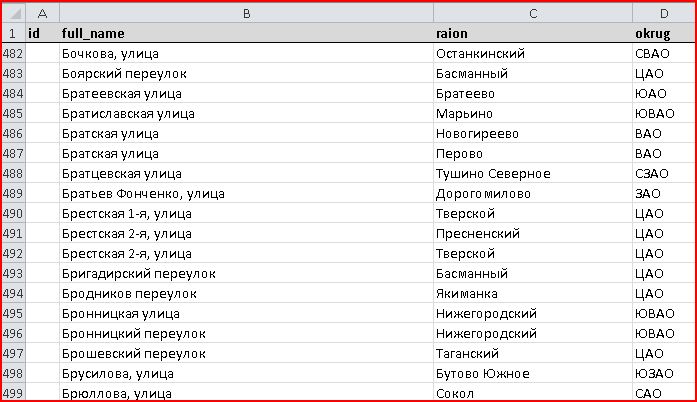Click row header 490
Viewport: 697px width, 402px height.
pos(13,213)
